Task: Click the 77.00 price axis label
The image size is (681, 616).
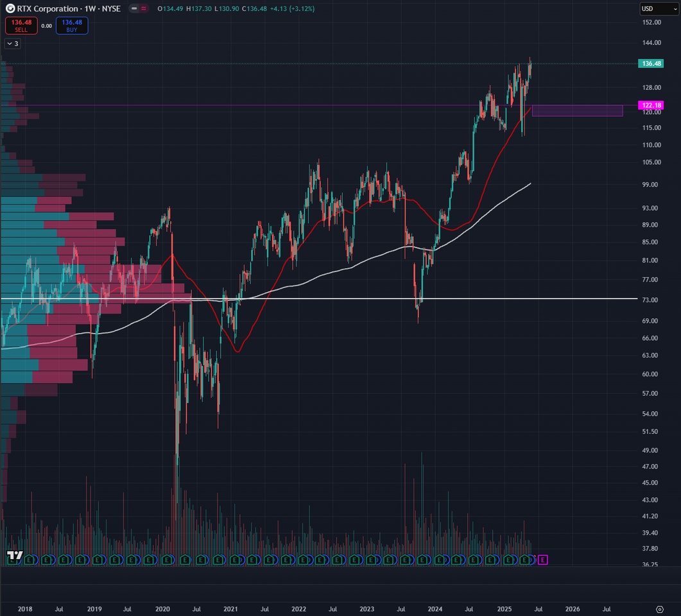Action: tap(650, 280)
